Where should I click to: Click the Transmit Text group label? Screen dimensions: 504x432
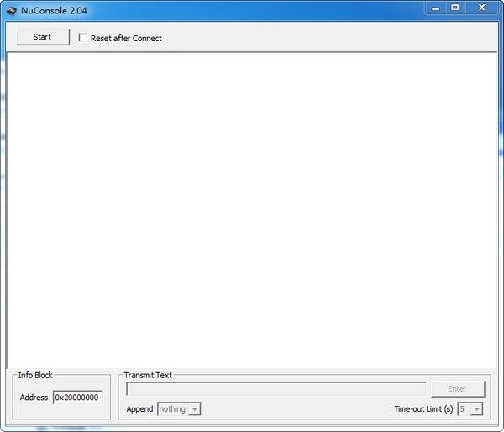coord(148,376)
